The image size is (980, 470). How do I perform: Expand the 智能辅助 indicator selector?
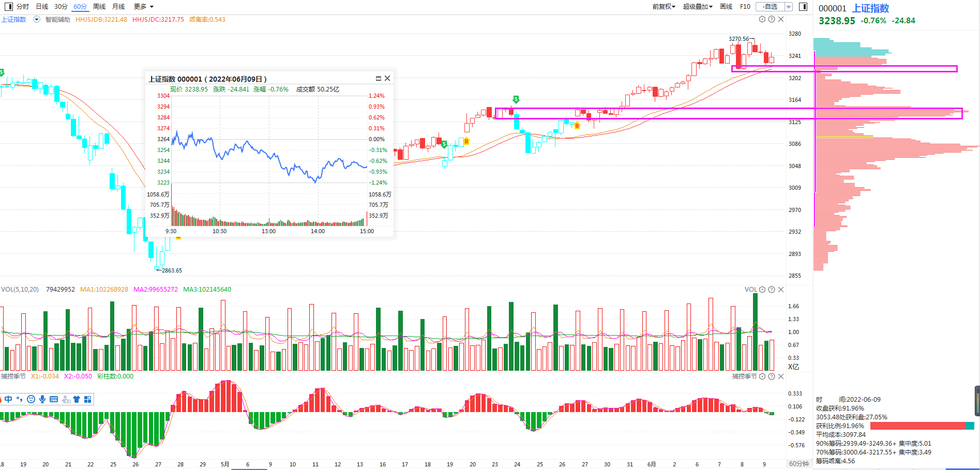point(37,20)
